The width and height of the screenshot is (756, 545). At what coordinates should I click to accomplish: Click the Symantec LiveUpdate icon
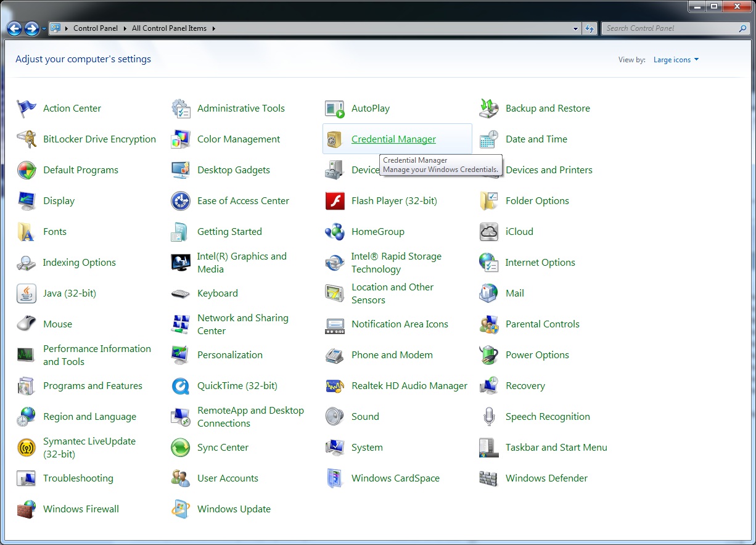(x=26, y=448)
